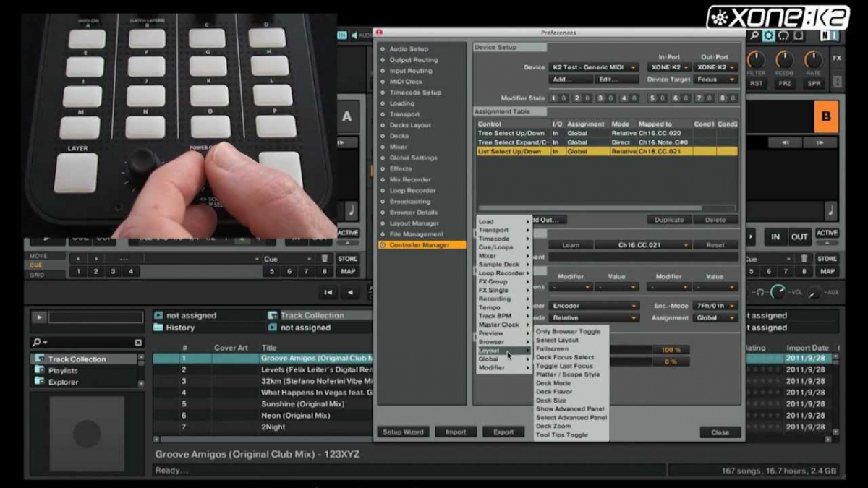Open Device Target Focus dropdown
Viewport: 868px width, 488px height.
715,80
